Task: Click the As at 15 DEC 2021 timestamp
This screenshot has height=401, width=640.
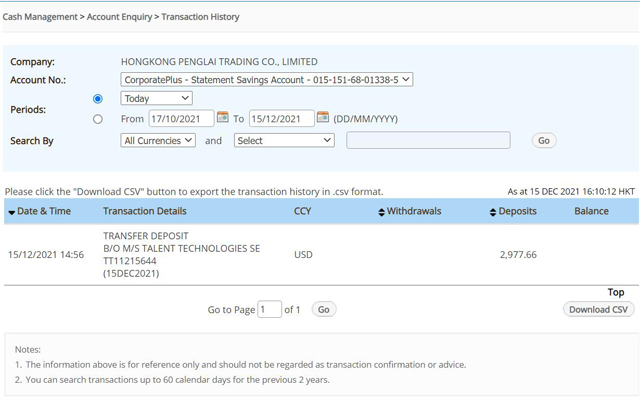Action: pos(571,192)
